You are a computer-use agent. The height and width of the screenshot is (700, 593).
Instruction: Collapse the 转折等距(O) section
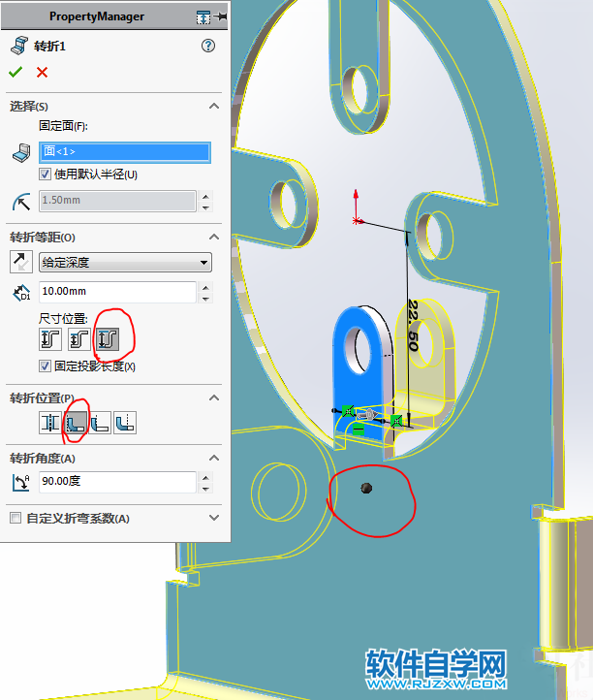coord(214,237)
